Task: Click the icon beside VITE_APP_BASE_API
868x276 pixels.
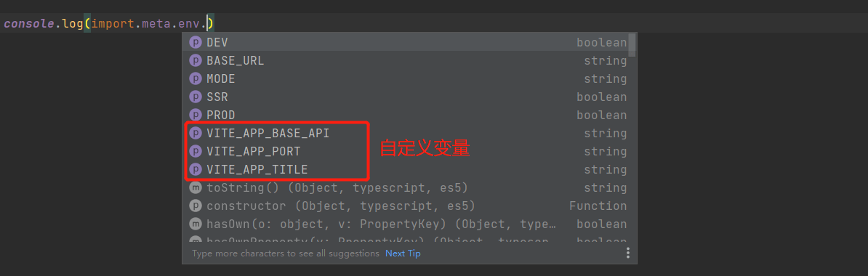Action: [x=195, y=134]
